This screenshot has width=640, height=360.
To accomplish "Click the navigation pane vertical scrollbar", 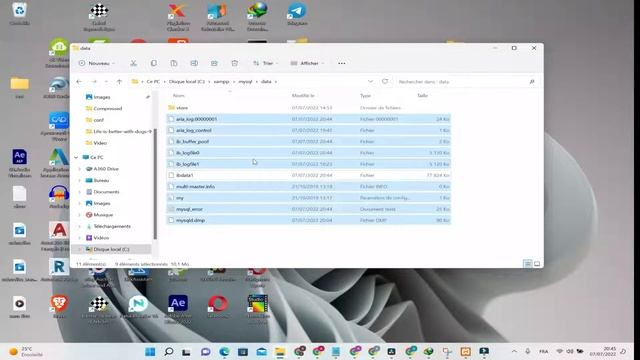I will 155,184.
